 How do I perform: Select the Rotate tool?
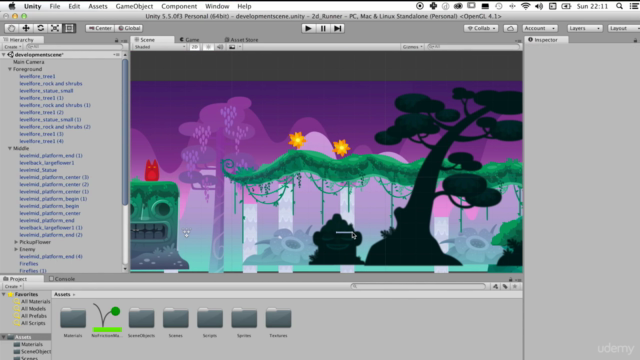click(40, 28)
